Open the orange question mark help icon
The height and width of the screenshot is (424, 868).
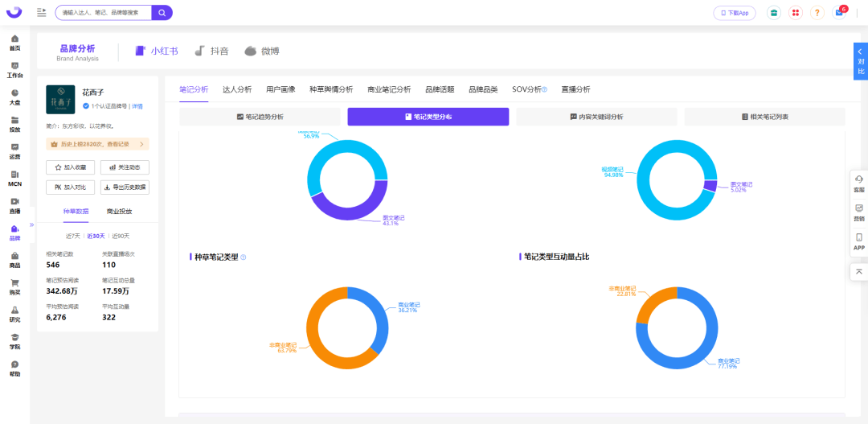click(x=817, y=12)
